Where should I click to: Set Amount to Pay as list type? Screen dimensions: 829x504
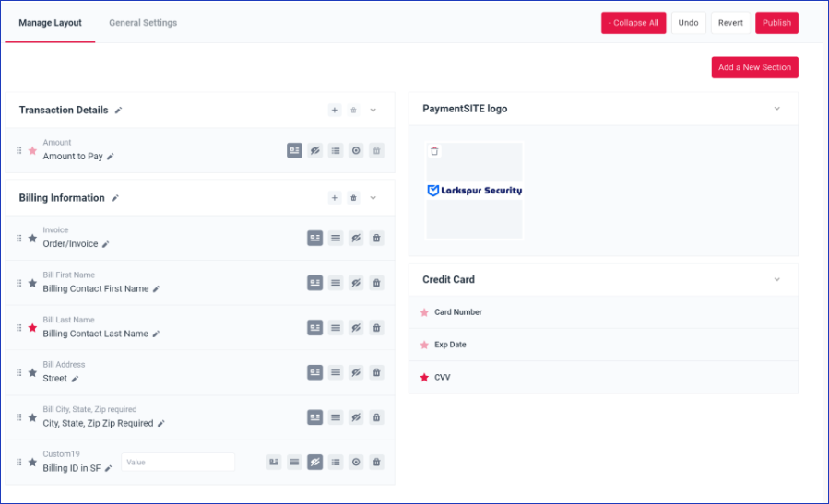coord(336,150)
